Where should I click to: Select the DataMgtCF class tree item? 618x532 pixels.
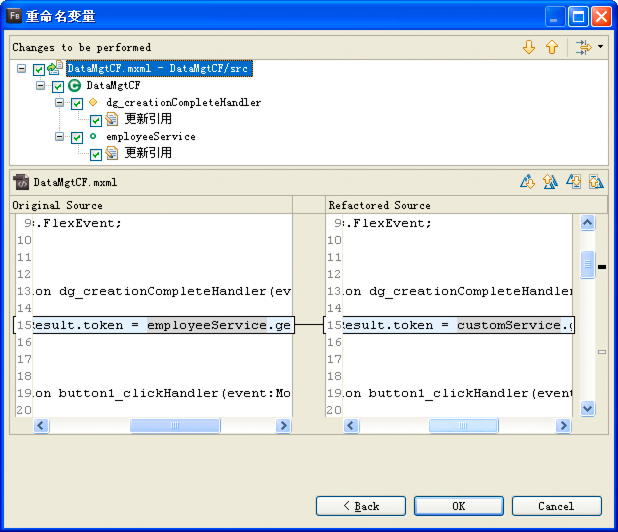coord(112,86)
